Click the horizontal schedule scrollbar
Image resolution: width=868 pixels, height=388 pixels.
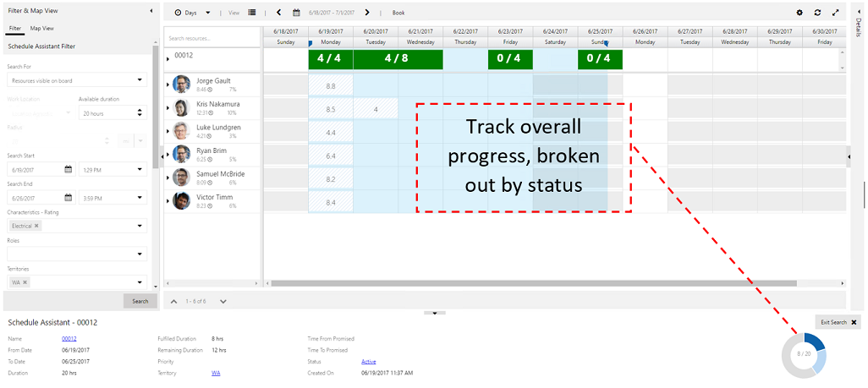point(508,283)
